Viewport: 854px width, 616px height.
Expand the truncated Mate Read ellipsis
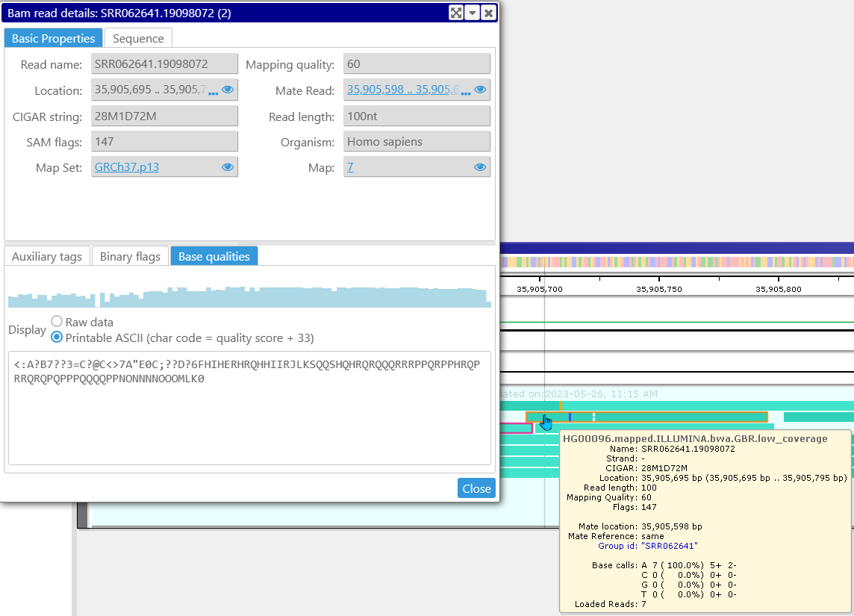(x=466, y=93)
